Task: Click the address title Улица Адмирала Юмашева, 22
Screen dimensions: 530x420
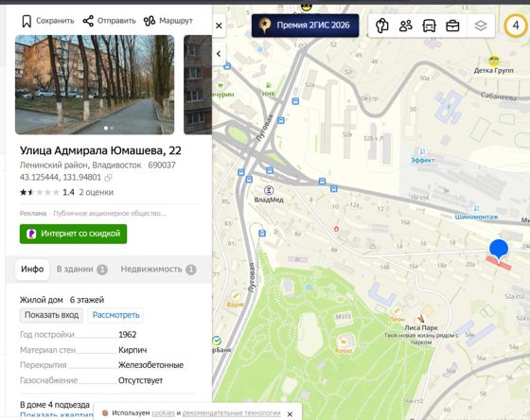Action: (100, 150)
